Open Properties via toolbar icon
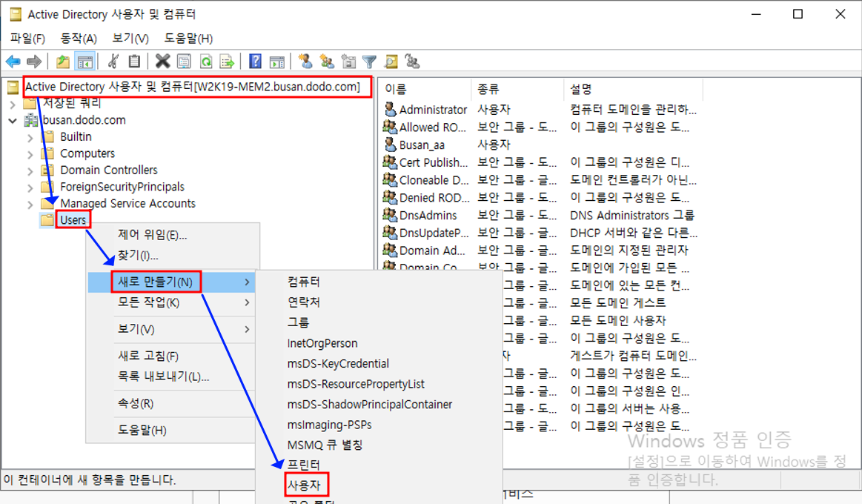 pyautogui.click(x=184, y=61)
